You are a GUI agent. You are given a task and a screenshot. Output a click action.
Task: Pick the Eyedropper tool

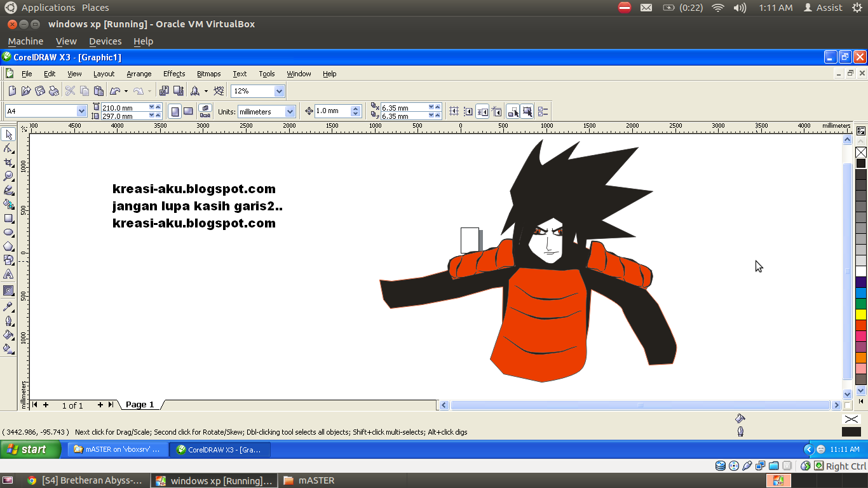[x=8, y=307]
